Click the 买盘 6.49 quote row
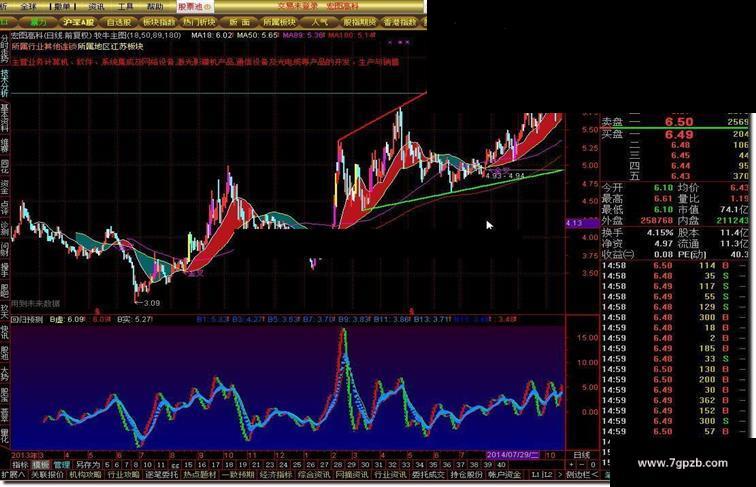This screenshot has width=756, height=487. click(675, 134)
